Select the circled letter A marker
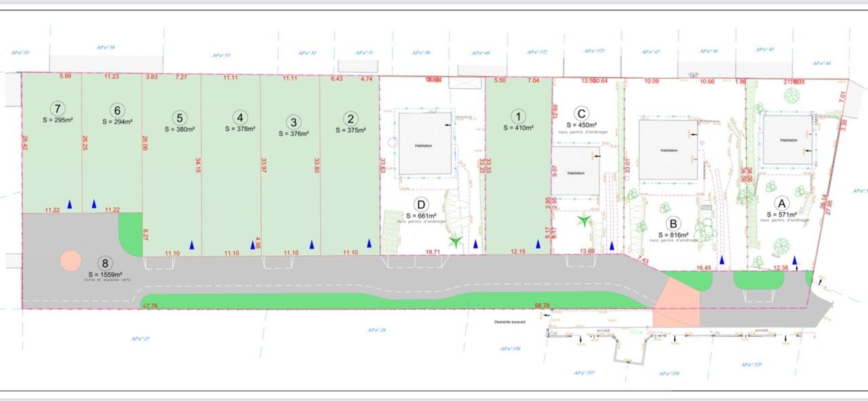 click(781, 204)
